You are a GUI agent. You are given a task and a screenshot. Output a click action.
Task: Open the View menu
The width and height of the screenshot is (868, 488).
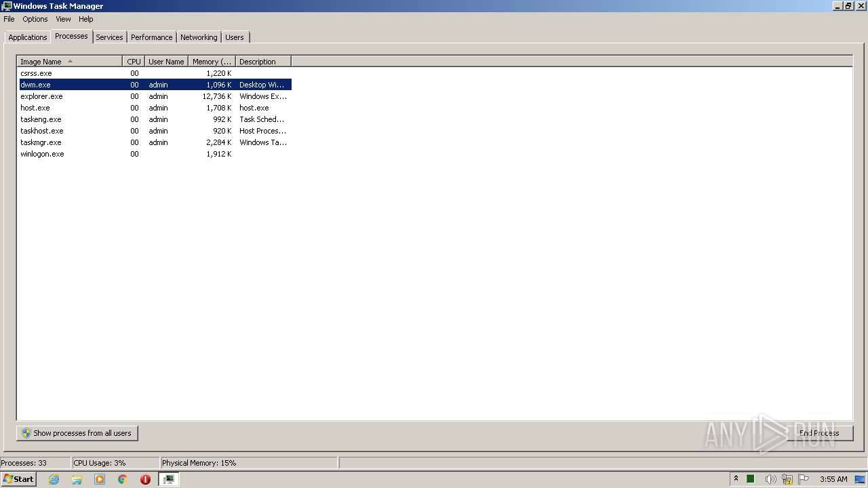click(x=63, y=19)
